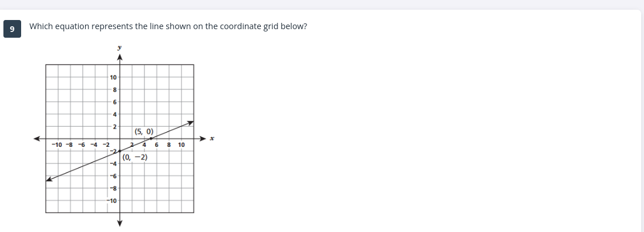Click the 8 tick label on the x-axis
This screenshot has width=644, height=232.
point(169,145)
